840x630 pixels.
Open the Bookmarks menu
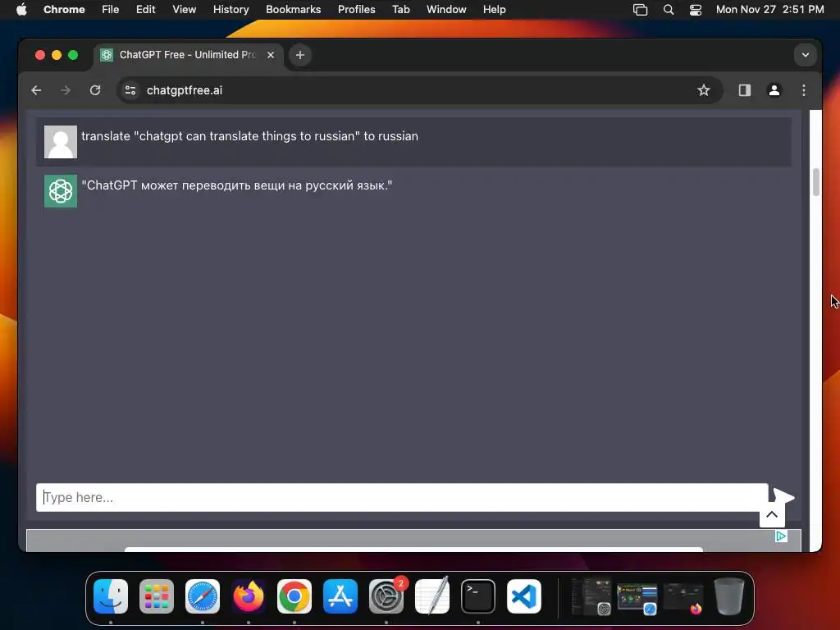point(293,10)
